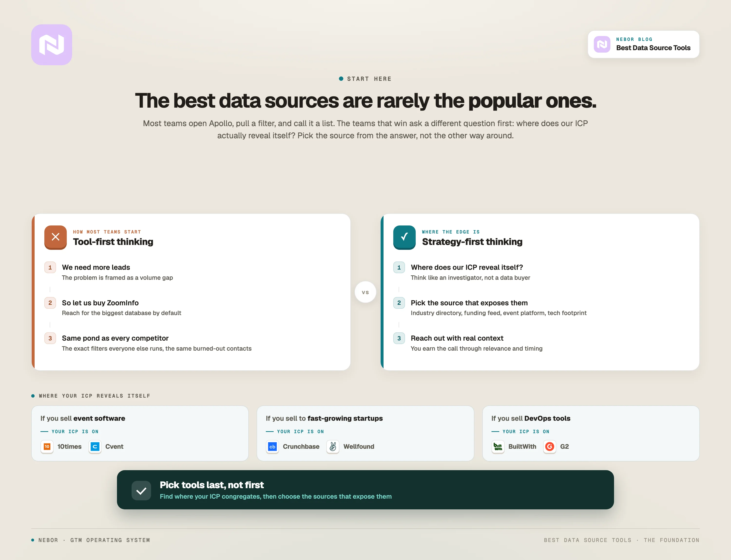Image resolution: width=731 pixels, height=560 pixels.
Task: Click the G2 logo icon
Action: [x=549, y=447]
